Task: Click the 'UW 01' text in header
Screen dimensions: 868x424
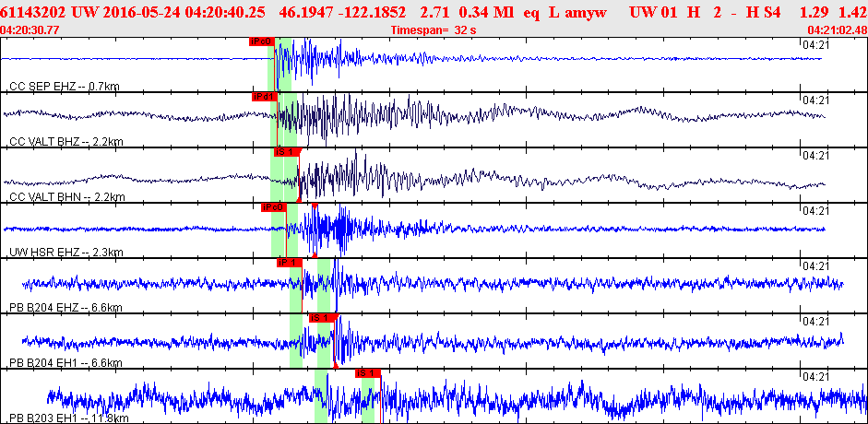Action: (653, 12)
